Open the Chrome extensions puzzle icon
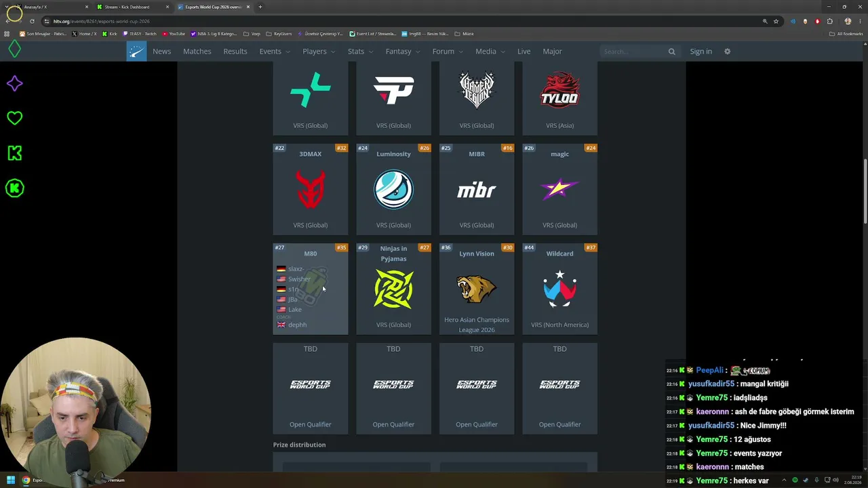 coord(829,21)
